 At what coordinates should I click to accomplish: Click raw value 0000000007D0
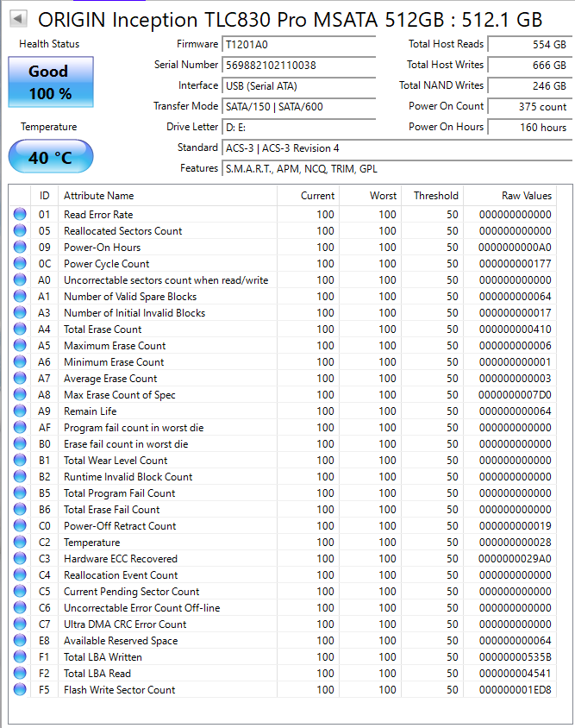515,394
